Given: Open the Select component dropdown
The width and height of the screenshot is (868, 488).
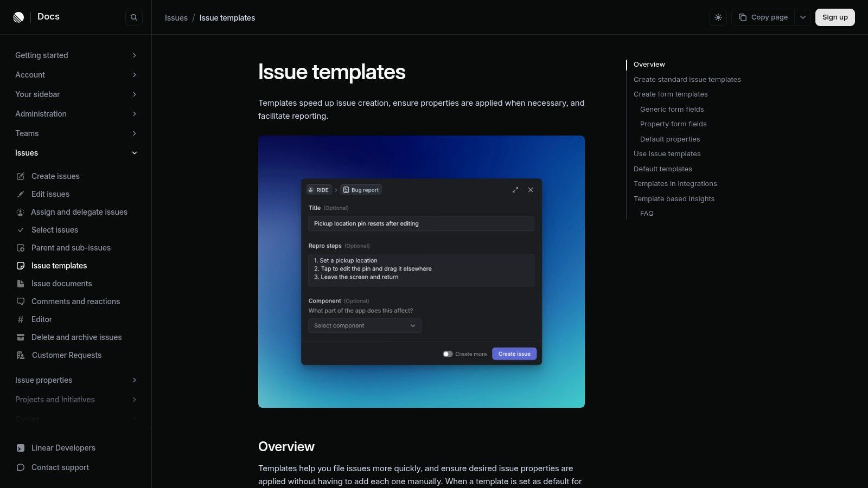Looking at the screenshot, I should pyautogui.click(x=365, y=325).
